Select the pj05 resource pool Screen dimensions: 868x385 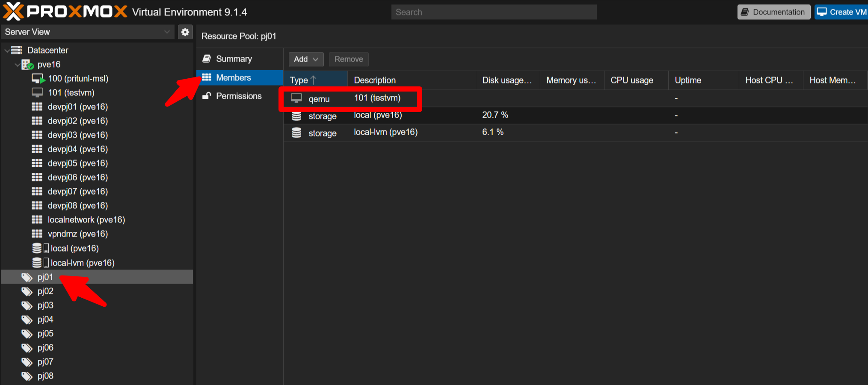click(45, 333)
